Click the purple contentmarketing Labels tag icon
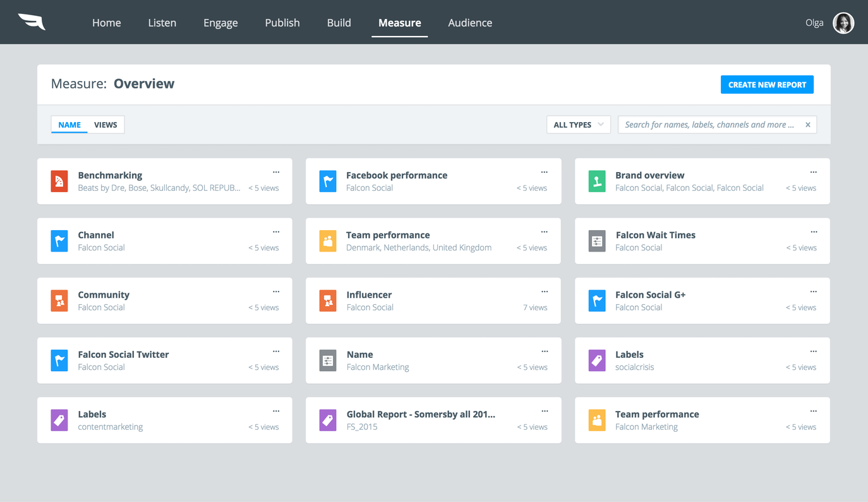Image resolution: width=868 pixels, height=502 pixels. [x=59, y=420]
